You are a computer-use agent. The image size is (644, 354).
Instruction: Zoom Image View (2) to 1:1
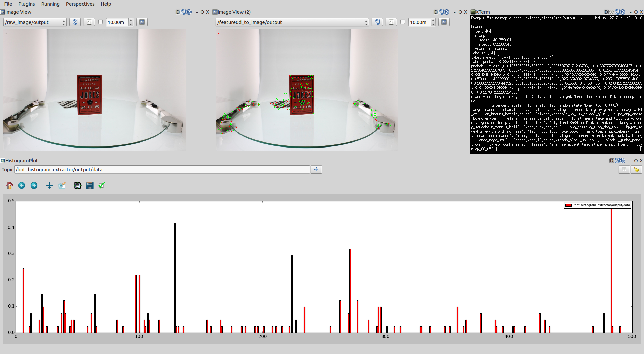tap(391, 22)
